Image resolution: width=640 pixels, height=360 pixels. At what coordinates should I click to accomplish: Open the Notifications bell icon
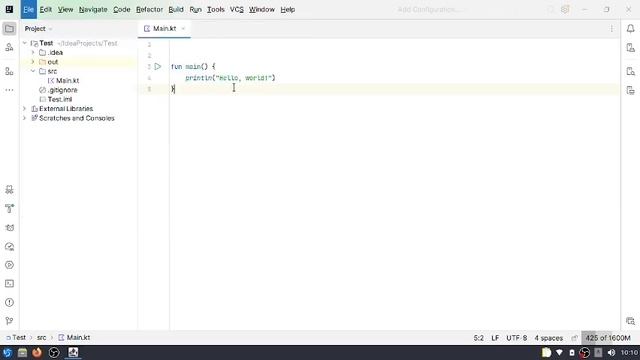tap(631, 29)
